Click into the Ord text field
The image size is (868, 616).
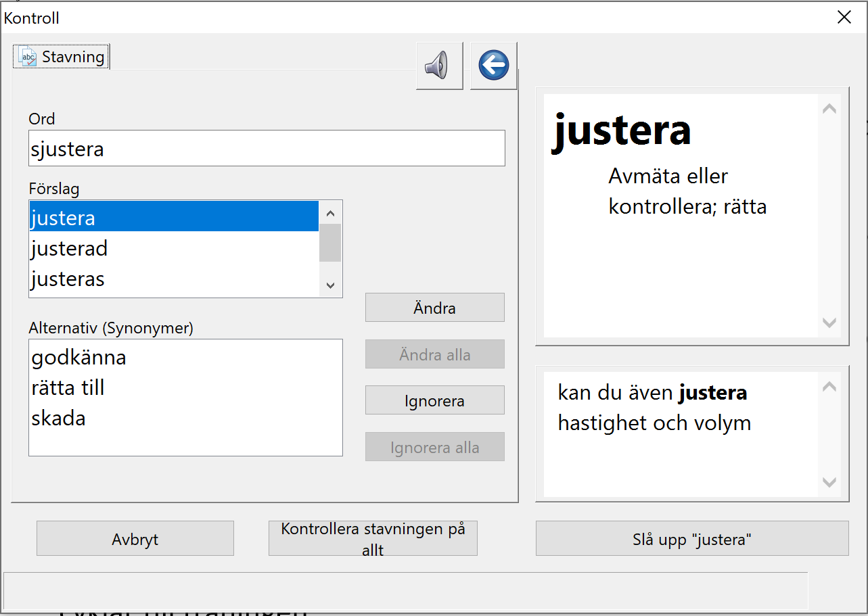[267, 149]
